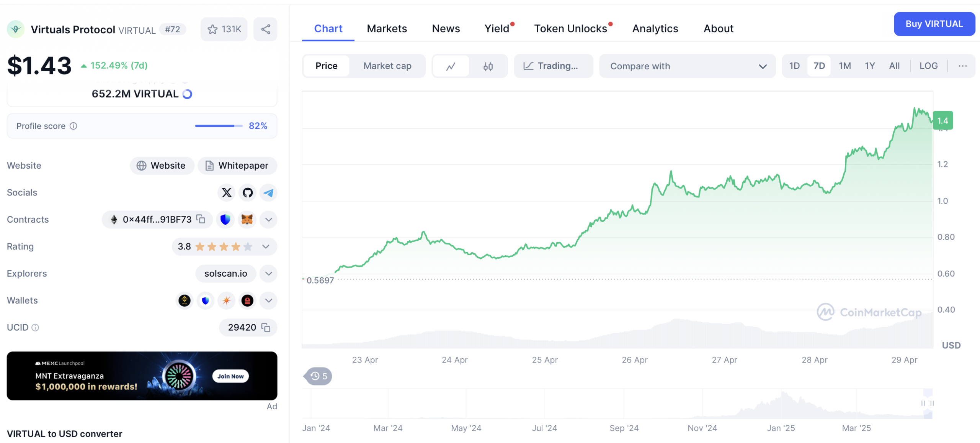980x443 pixels.
Task: Click the red-black wallet icon
Action: (x=247, y=300)
